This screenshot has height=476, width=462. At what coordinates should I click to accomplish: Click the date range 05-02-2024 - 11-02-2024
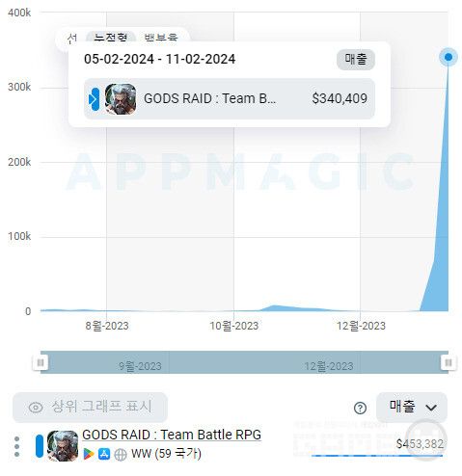[x=159, y=59]
